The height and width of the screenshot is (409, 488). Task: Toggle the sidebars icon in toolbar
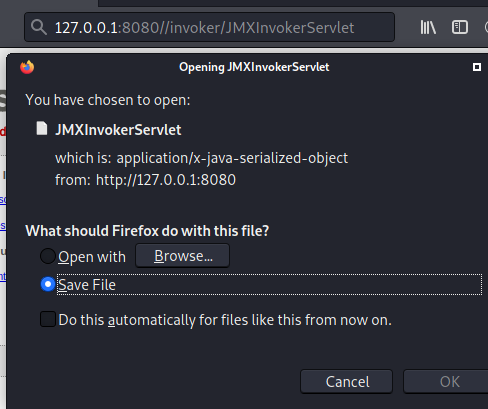(460, 27)
